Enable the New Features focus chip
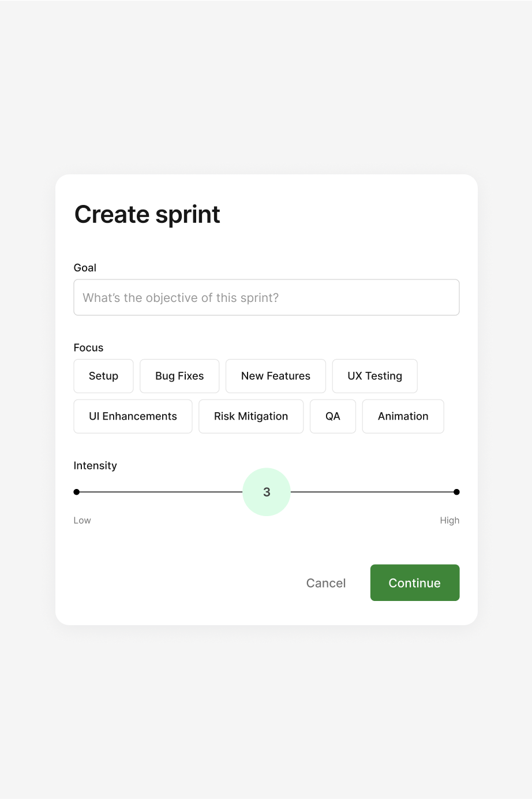Image resolution: width=532 pixels, height=799 pixels. pyautogui.click(x=275, y=376)
